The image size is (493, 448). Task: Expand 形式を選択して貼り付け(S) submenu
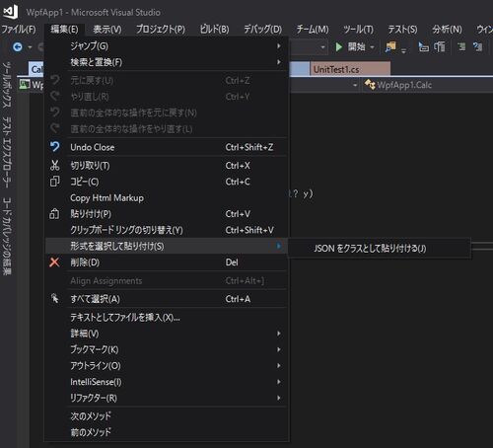[167, 246]
